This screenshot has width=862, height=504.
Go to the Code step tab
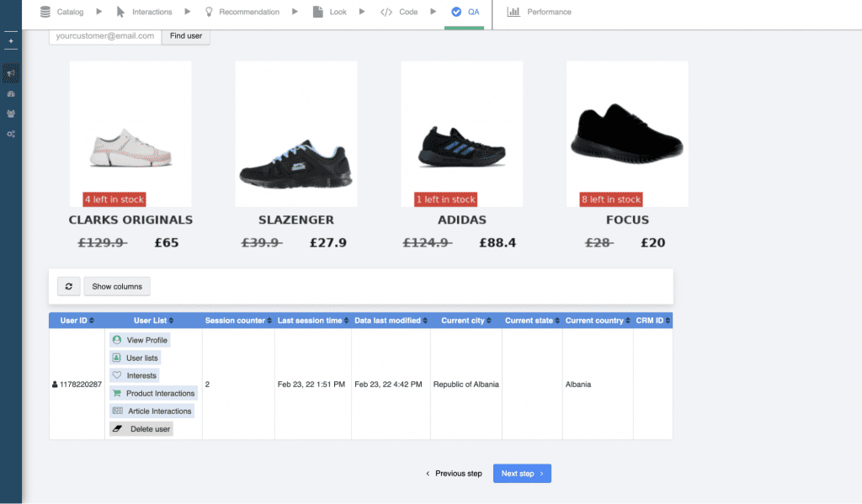tap(399, 12)
